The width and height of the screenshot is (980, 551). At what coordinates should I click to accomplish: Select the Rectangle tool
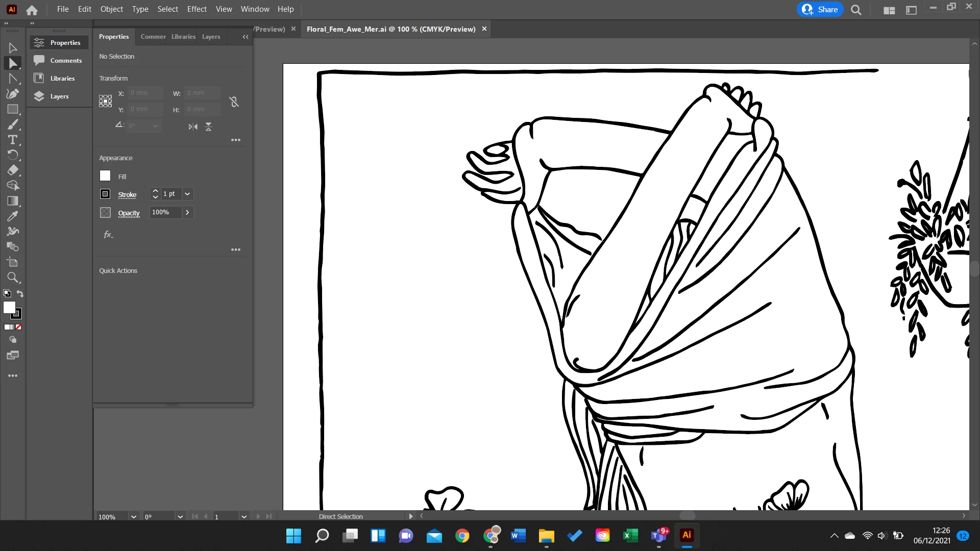(x=13, y=109)
